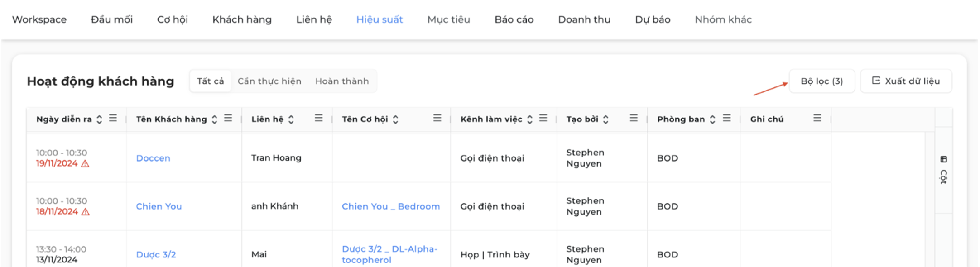Sort by Liên hệ column arrows
980x267 pixels.
[x=291, y=119]
